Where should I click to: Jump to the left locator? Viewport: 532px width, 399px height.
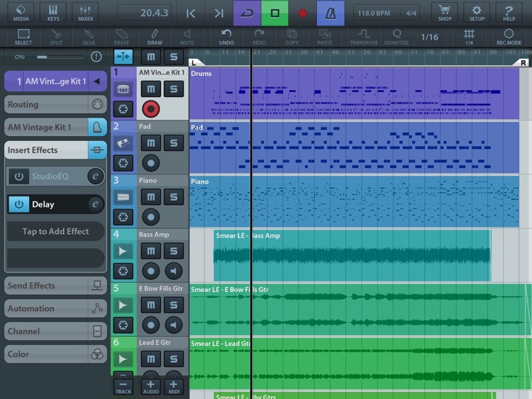coord(191,13)
